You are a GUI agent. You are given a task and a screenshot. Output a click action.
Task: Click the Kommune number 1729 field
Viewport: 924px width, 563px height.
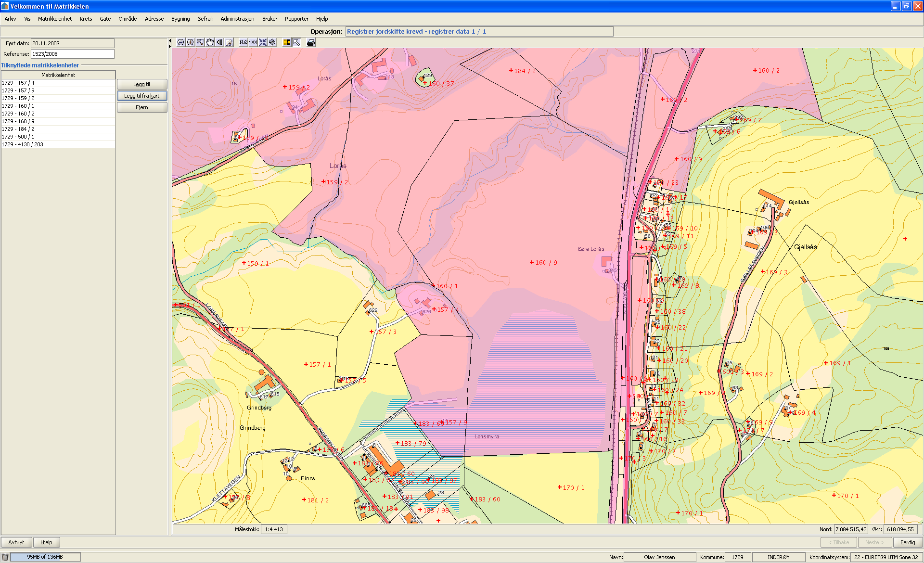click(x=738, y=557)
